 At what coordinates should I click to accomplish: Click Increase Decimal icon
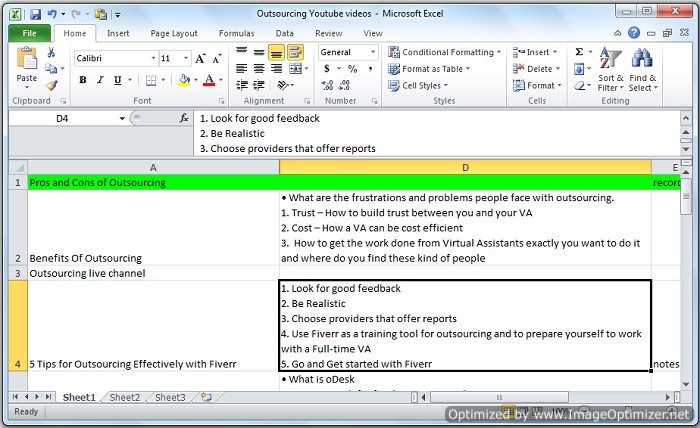pyautogui.click(x=327, y=85)
